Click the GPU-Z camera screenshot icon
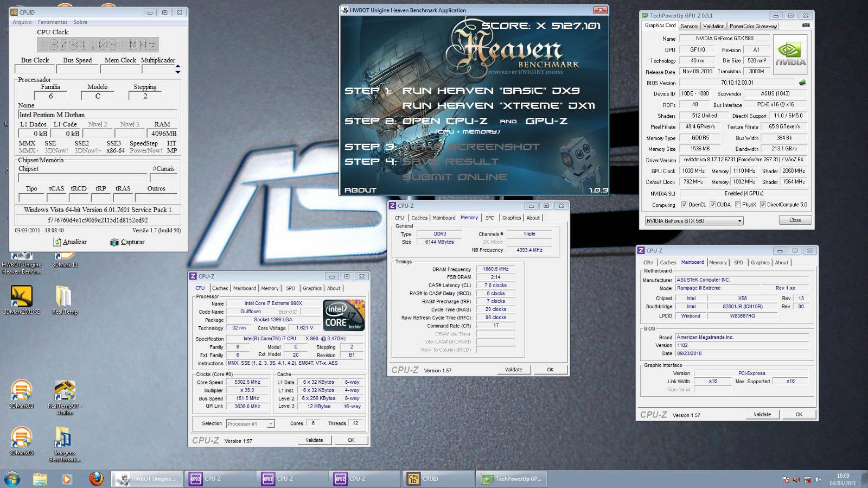 pyautogui.click(x=806, y=25)
